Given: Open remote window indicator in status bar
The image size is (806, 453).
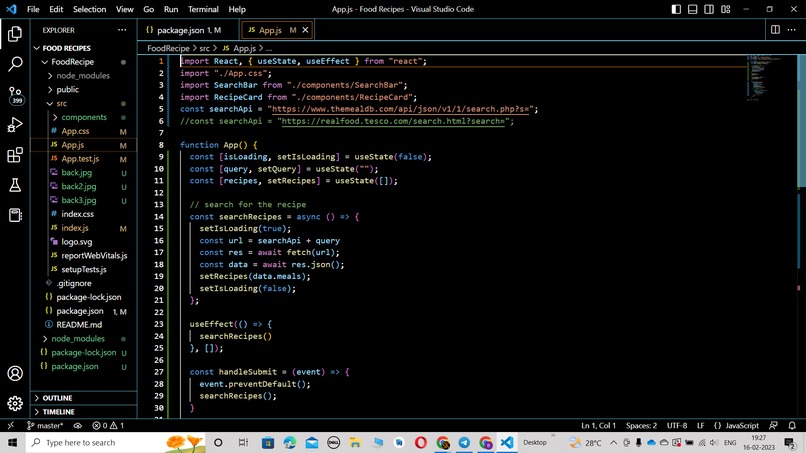Looking at the screenshot, I should point(10,426).
